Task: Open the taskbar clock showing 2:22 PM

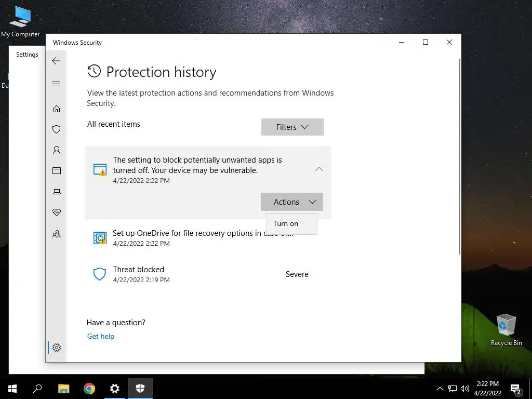Action: click(x=487, y=389)
